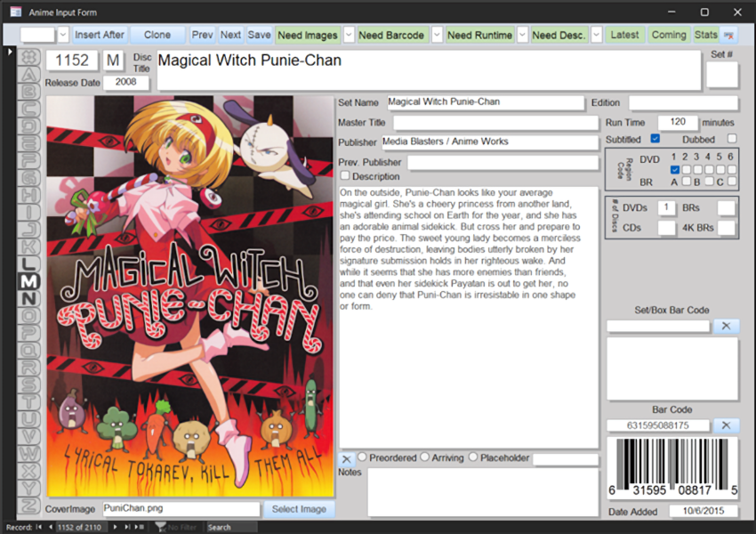The height and width of the screenshot is (534, 756).
Task: Jump to titles starting with letter C
Action: pyautogui.click(x=29, y=109)
